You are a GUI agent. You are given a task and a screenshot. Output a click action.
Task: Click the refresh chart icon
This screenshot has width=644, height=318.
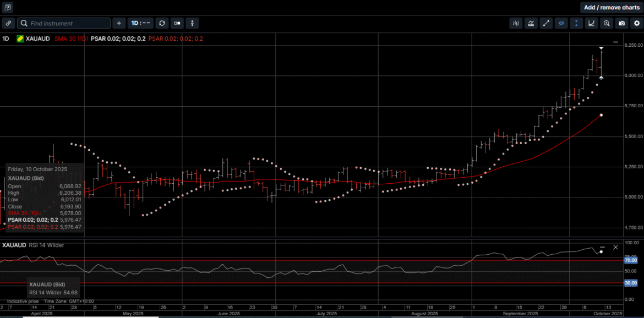point(162,23)
